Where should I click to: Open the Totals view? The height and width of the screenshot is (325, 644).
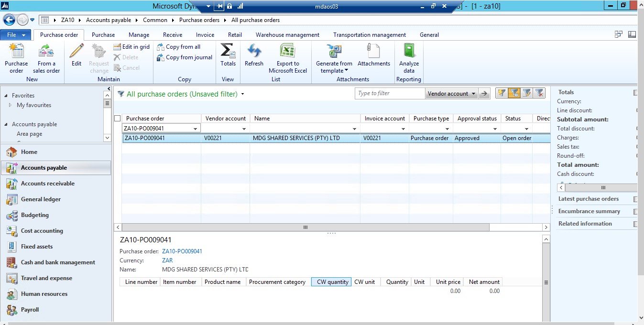(x=228, y=55)
